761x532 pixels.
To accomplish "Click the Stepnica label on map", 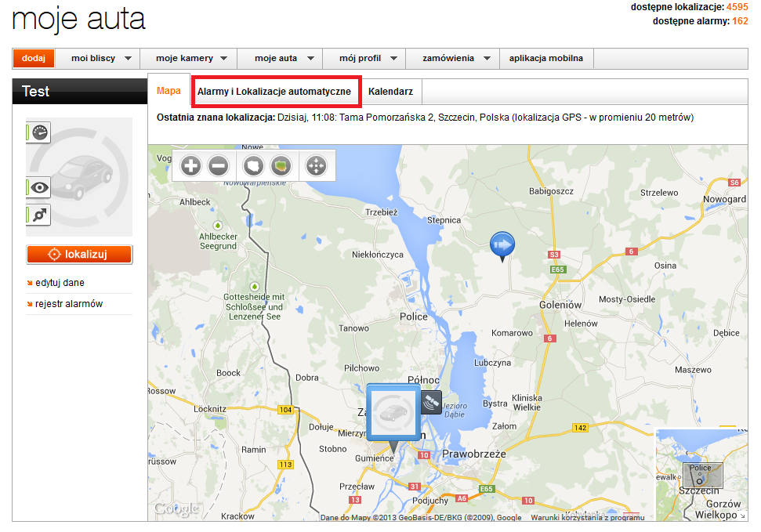I will pyautogui.click(x=444, y=220).
